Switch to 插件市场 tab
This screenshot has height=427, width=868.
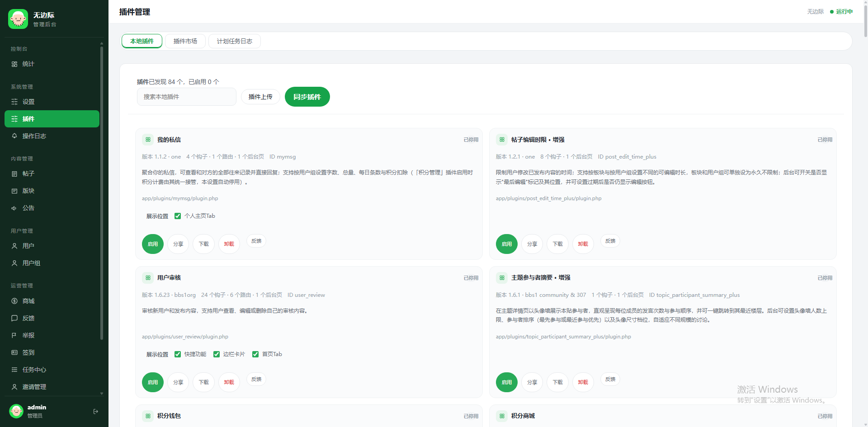coord(185,41)
